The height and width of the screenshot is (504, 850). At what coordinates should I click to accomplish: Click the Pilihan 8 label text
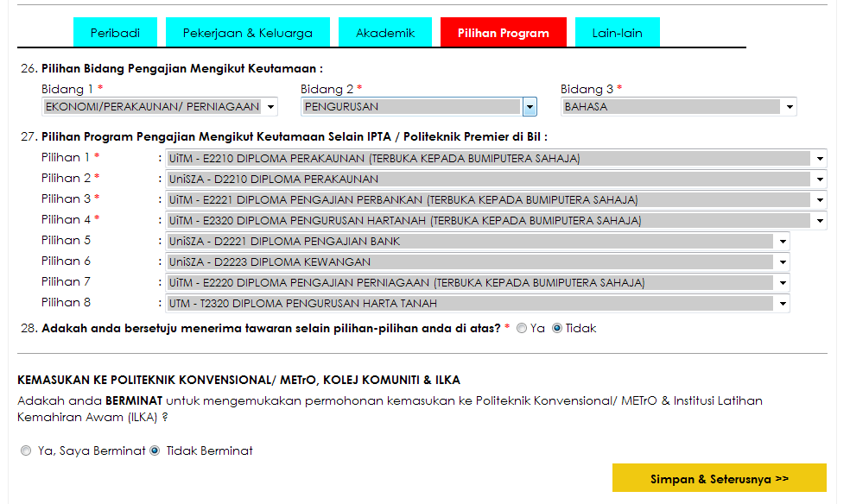[66, 303]
